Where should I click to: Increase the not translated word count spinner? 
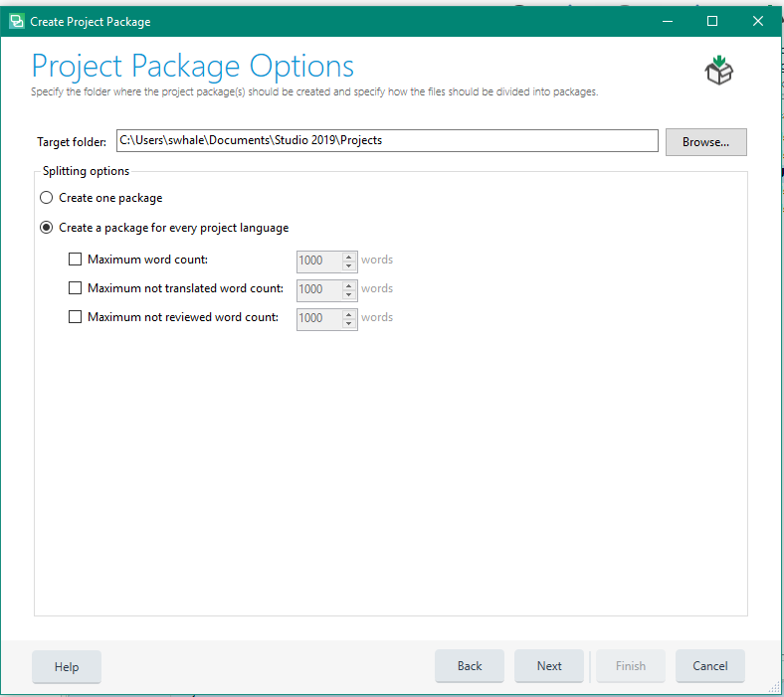pos(349,285)
